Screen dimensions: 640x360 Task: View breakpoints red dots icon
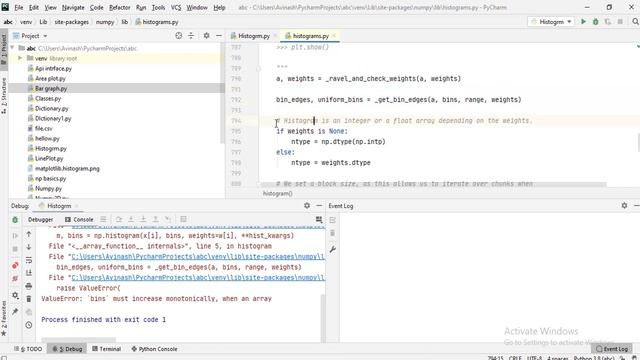tap(15, 265)
